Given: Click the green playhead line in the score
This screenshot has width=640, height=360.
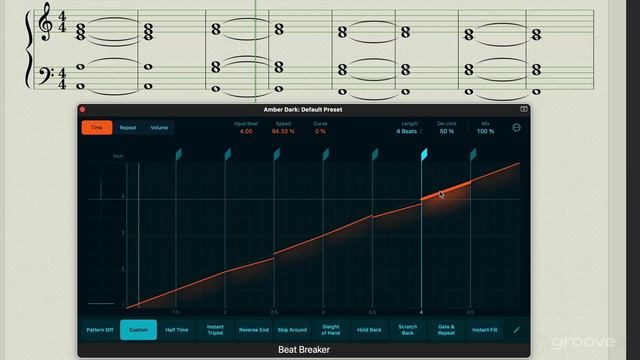Looking at the screenshot, I should [256, 51].
